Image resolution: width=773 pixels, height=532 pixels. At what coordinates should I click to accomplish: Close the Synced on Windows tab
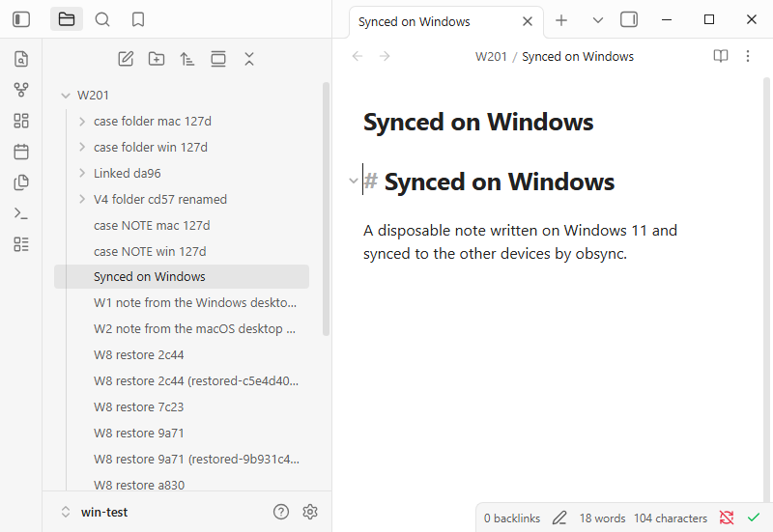(x=528, y=21)
